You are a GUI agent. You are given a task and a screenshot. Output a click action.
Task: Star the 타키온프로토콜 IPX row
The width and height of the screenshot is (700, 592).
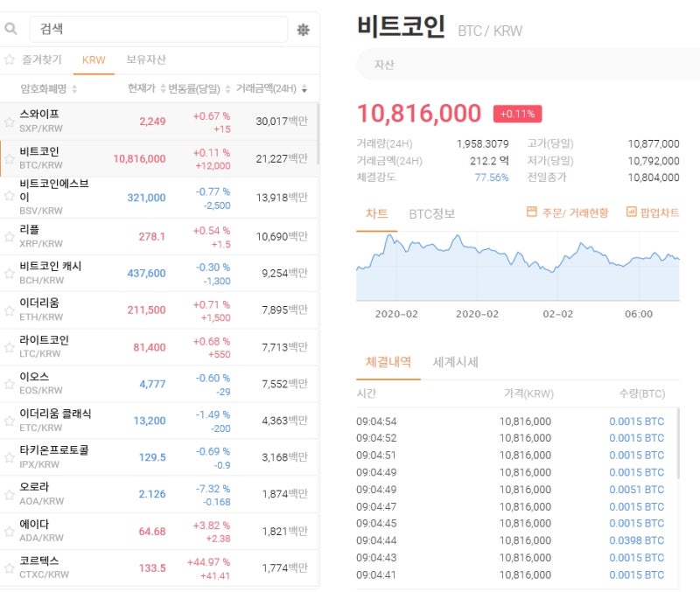[x=10, y=457]
